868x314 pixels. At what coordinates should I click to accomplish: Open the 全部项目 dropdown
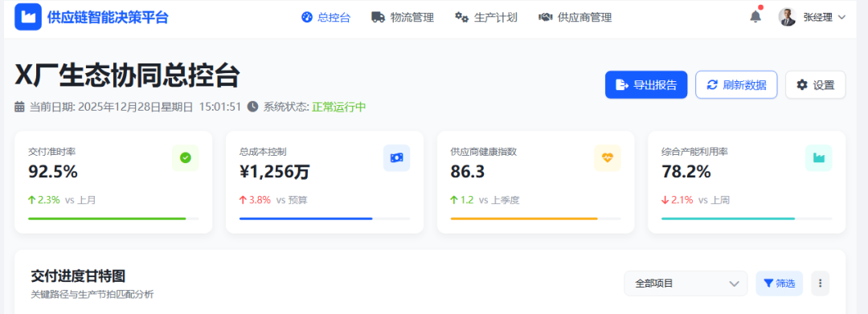[686, 283]
